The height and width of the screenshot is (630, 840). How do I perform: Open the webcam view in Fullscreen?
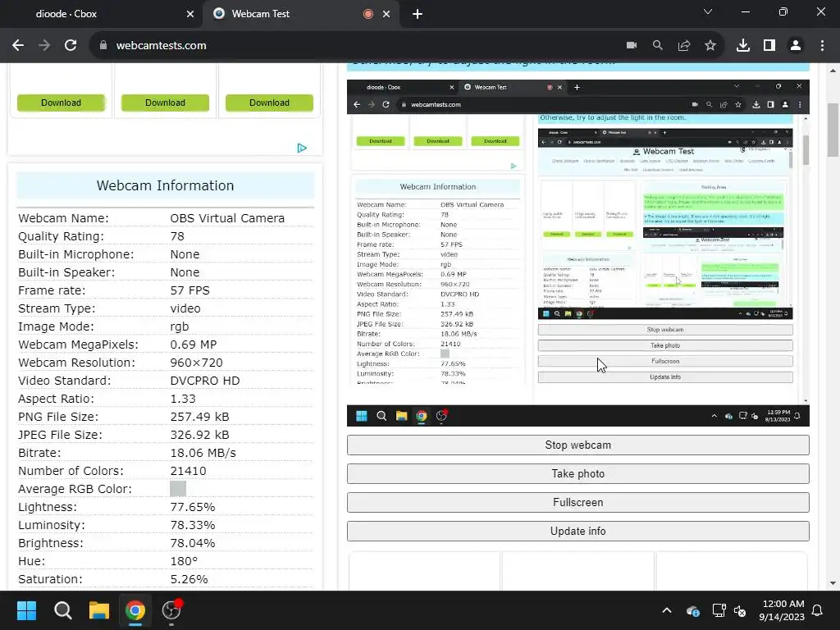578,503
